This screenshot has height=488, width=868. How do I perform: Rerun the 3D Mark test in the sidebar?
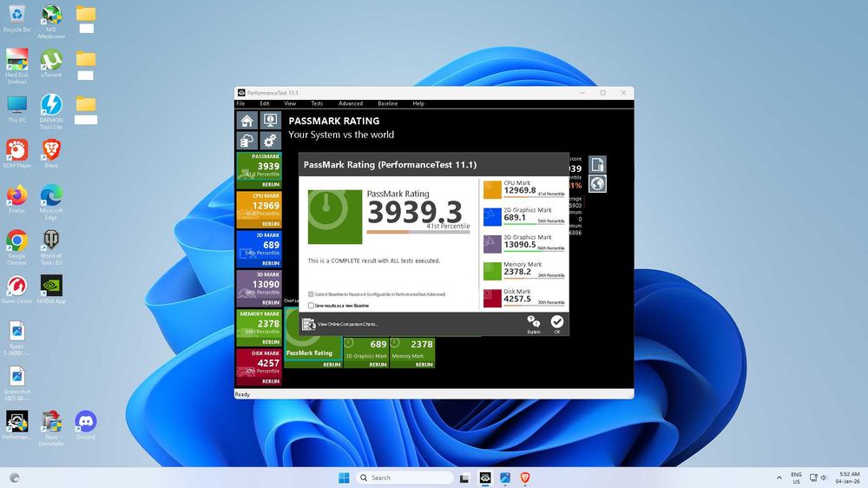coord(271,302)
